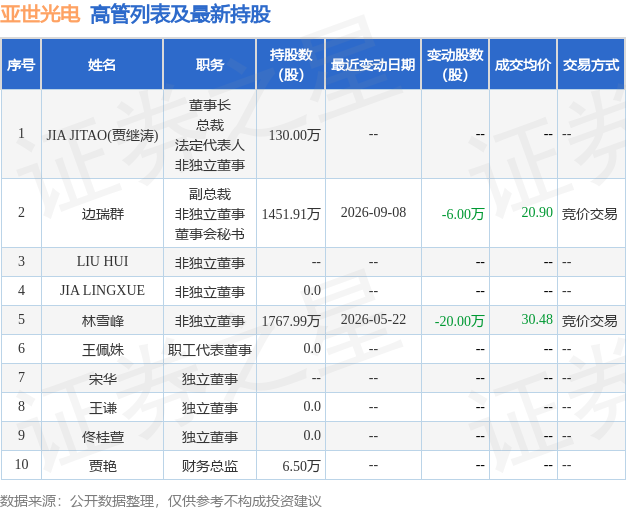Select the 职工代表董事 position cell
This screenshot has height=510, width=626.
tap(210, 350)
